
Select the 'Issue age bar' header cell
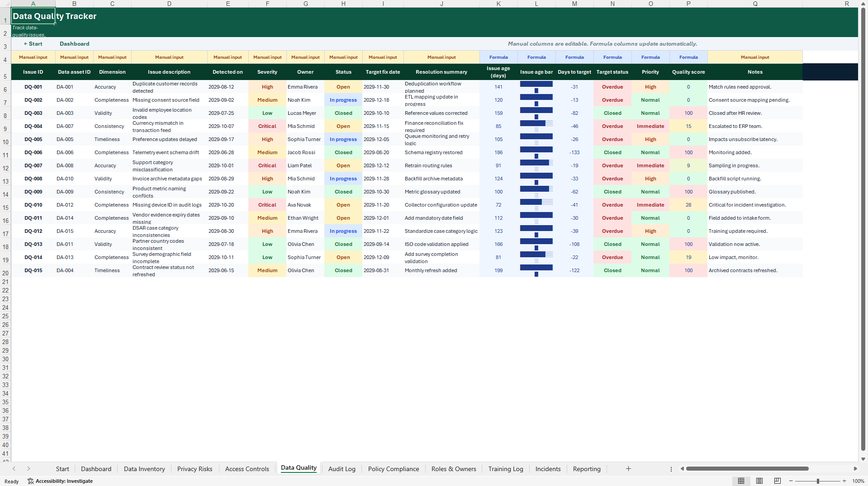[x=536, y=72]
